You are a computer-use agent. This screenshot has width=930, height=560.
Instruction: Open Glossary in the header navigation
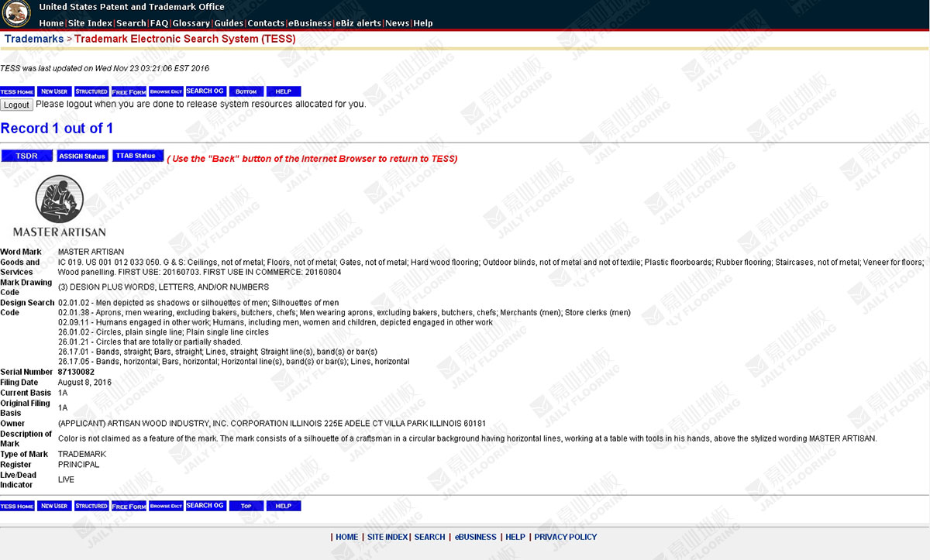pos(191,23)
